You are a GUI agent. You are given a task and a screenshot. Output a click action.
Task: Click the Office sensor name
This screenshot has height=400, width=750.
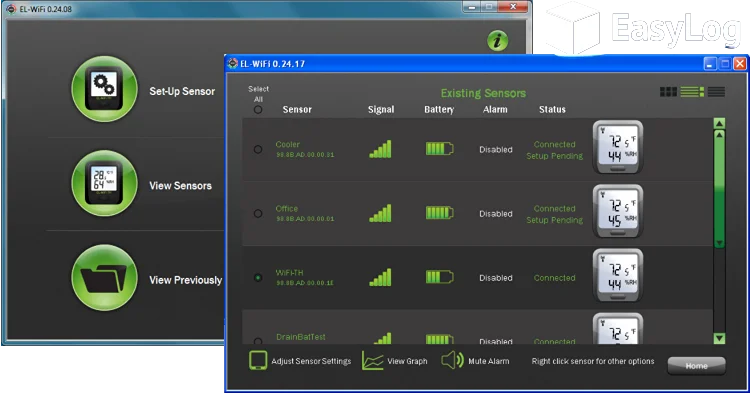pos(287,208)
